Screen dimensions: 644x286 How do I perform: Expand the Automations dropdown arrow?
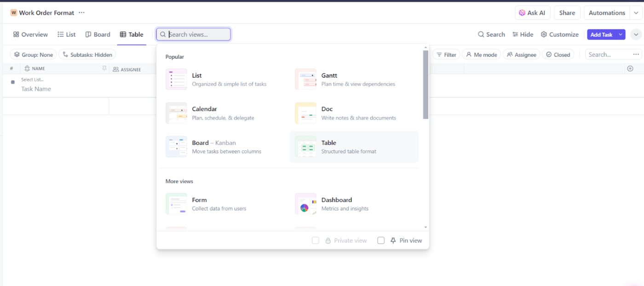click(x=636, y=13)
